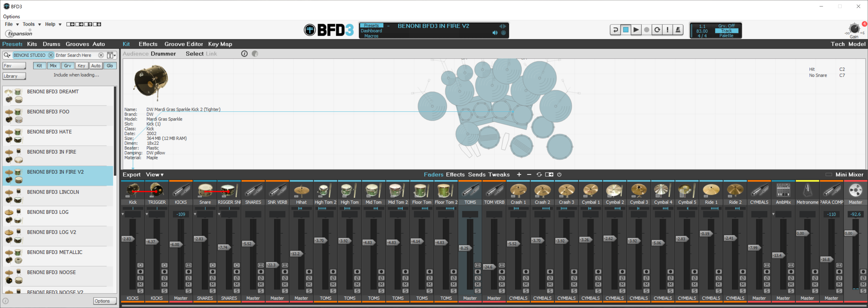Expand the Kick channel disclosure triangle

point(123,214)
